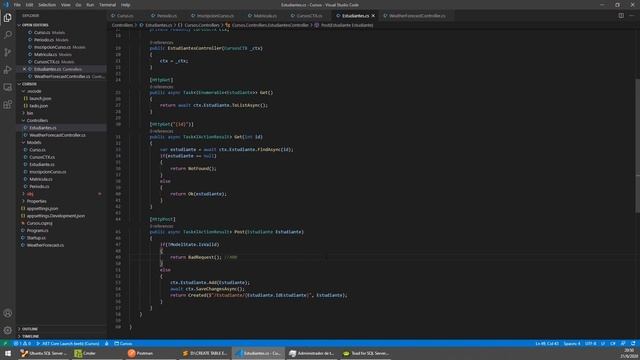The width and height of the screenshot is (640, 360).
Task: Open the Accounts icon in activity bar
Action: [x=7, y=313]
